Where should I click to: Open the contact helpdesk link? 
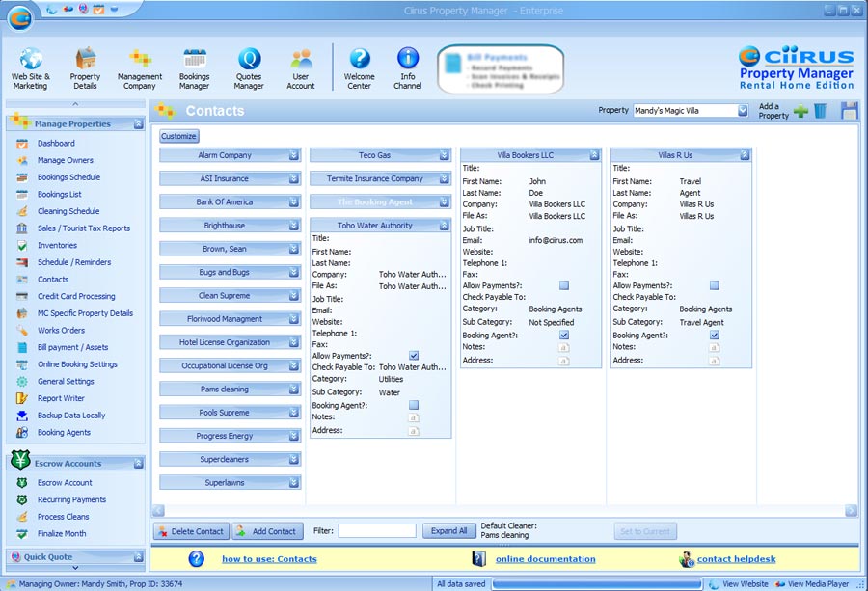point(736,559)
